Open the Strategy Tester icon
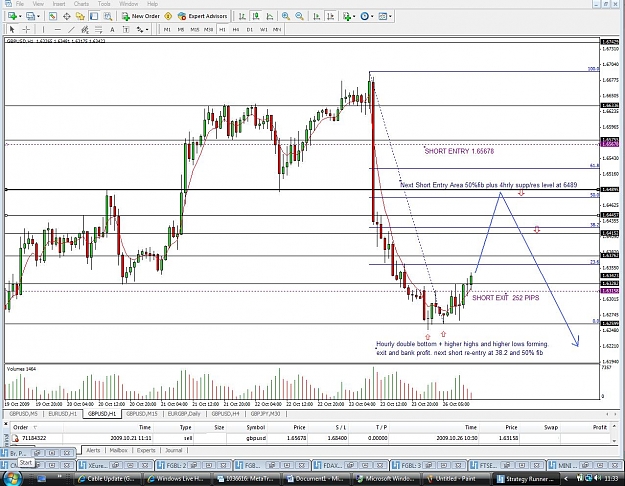Viewport: 625px width, 486px height. coord(108,16)
